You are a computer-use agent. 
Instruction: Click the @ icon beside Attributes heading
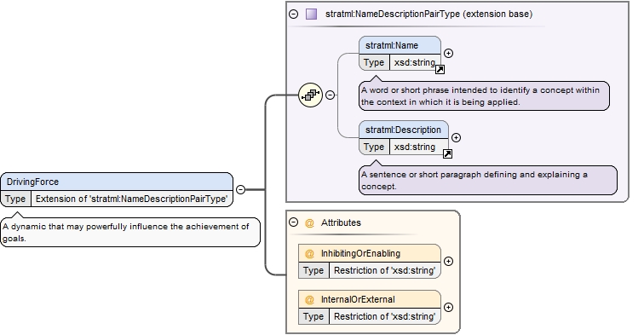(309, 222)
